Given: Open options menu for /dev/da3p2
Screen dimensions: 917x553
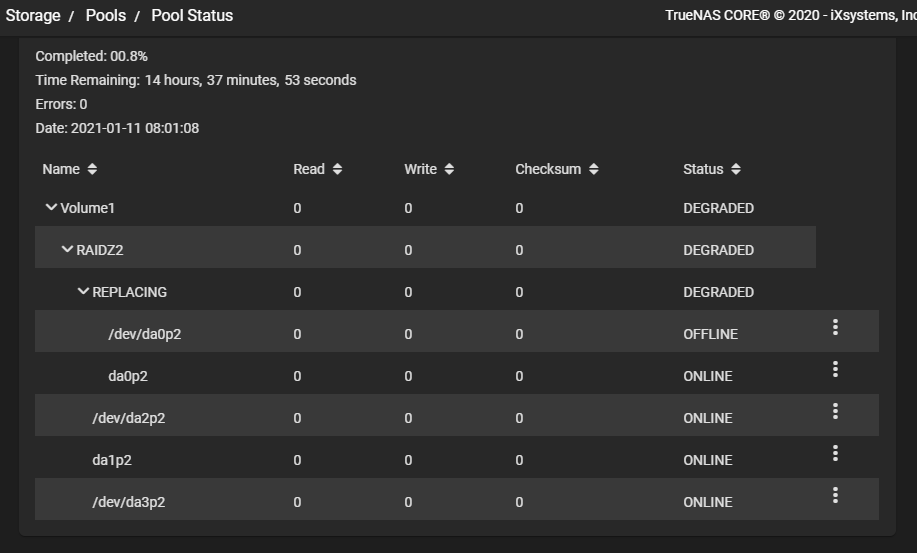Looking at the screenshot, I should (835, 496).
